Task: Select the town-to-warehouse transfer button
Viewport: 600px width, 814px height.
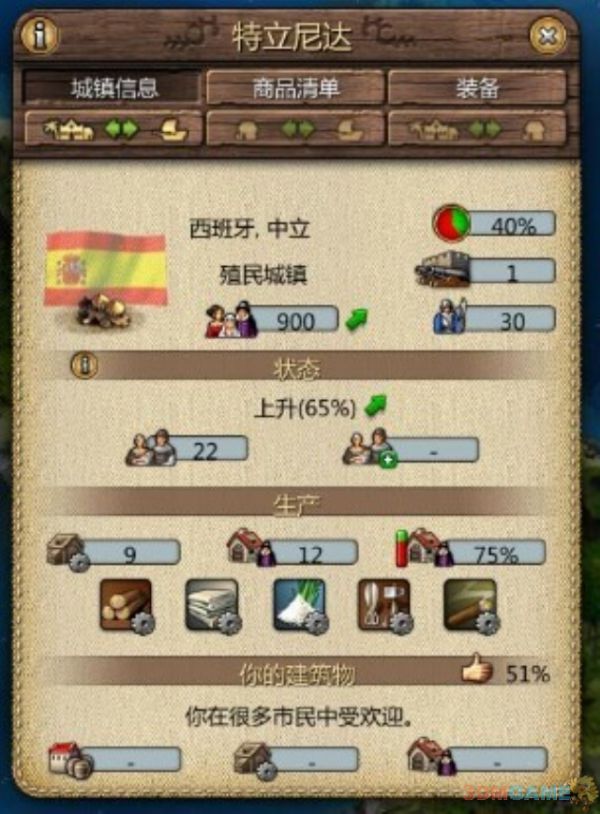Action: point(477,128)
